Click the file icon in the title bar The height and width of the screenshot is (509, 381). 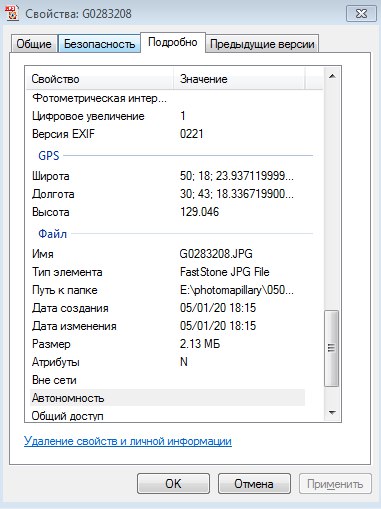[12, 13]
